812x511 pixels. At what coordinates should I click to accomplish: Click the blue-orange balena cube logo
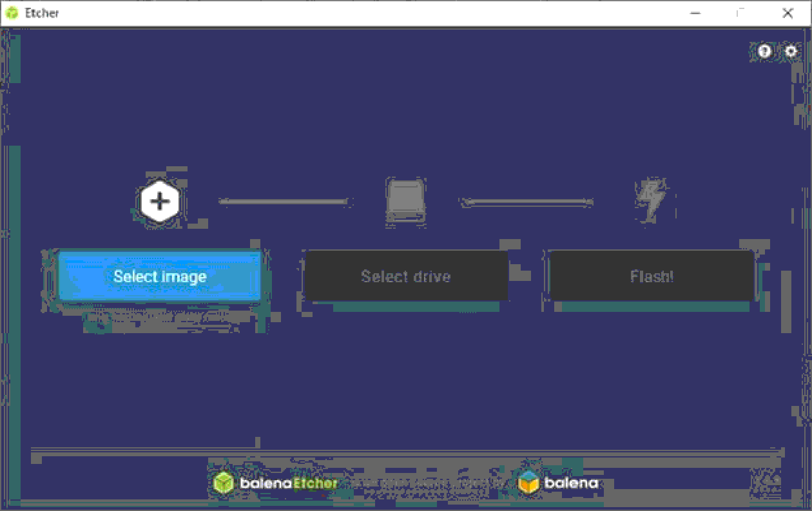click(x=529, y=483)
